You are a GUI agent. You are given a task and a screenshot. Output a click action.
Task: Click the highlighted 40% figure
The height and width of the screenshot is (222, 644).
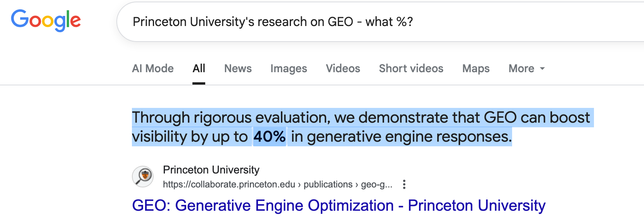(x=269, y=137)
